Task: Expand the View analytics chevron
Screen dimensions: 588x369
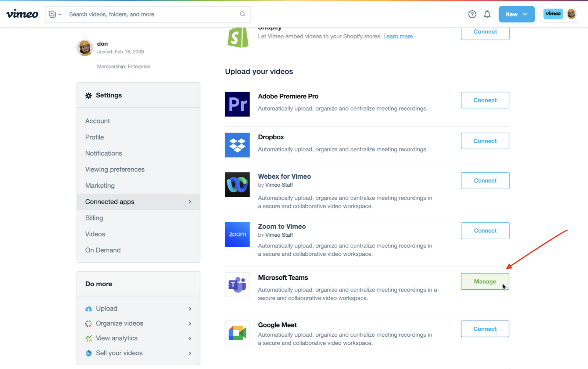Action: pos(190,338)
